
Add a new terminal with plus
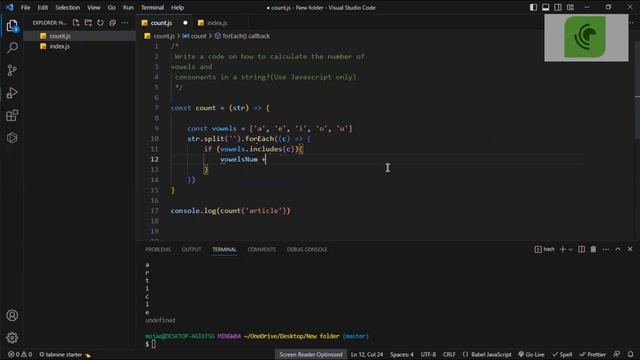[x=562, y=249]
